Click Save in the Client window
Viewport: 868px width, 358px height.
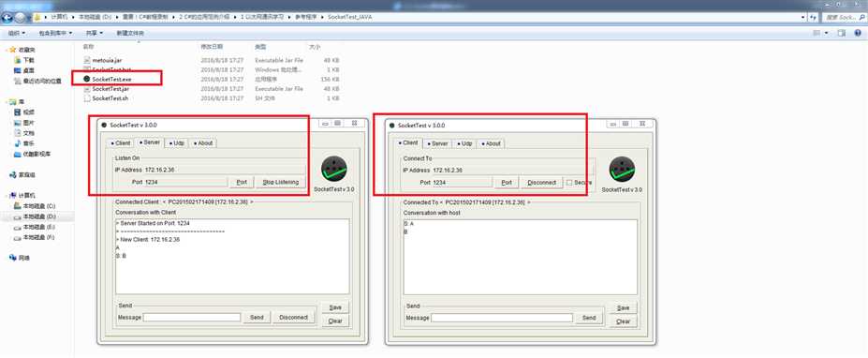click(x=624, y=308)
